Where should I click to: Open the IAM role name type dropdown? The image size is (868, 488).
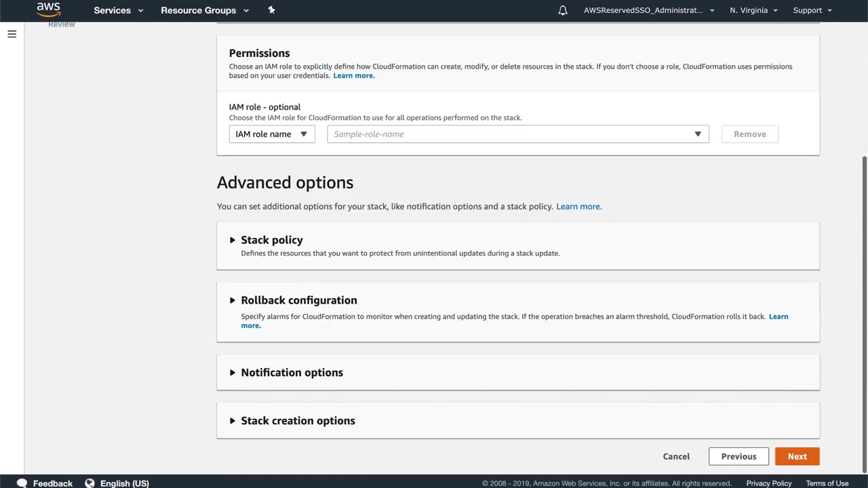pos(271,134)
